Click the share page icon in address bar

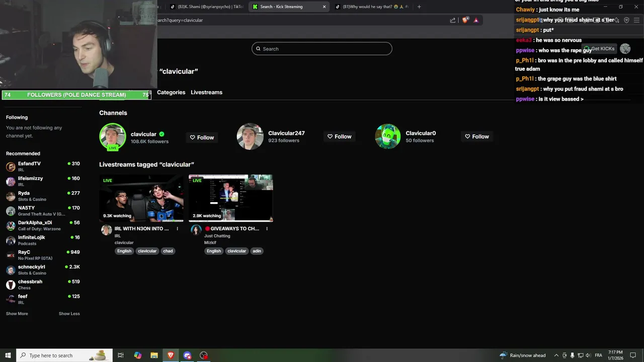point(453,20)
